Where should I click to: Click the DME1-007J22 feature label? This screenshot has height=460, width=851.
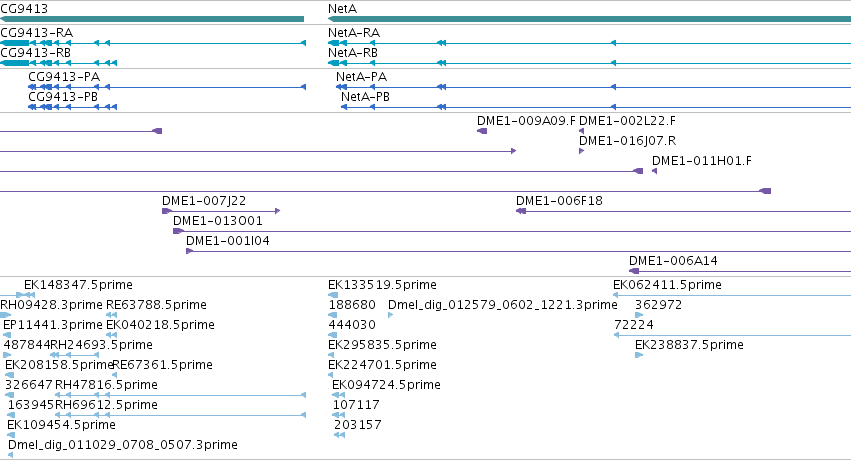point(204,201)
